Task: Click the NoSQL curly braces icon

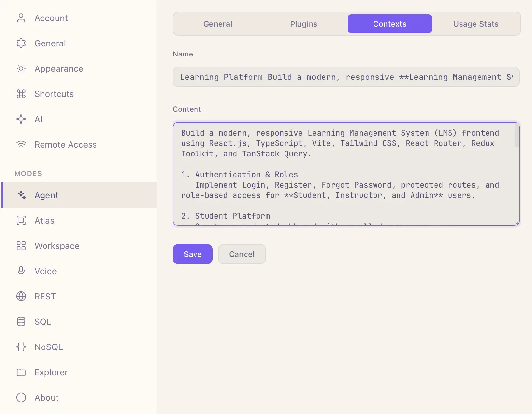Action: [x=21, y=347]
